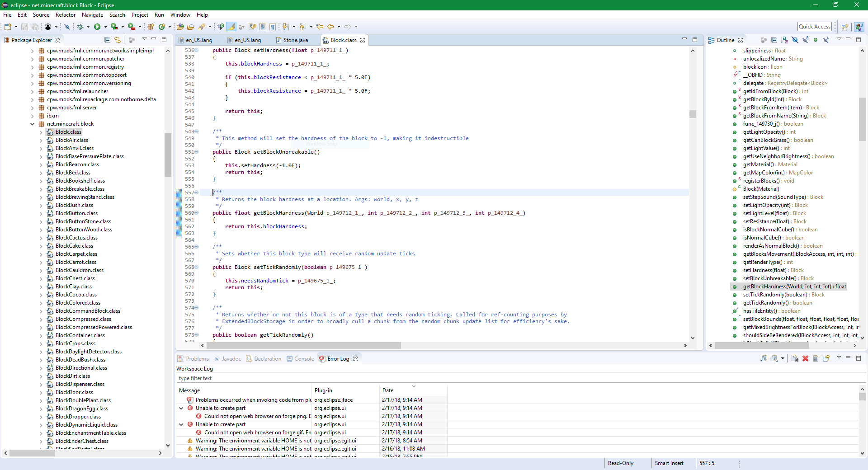The height and width of the screenshot is (470, 868).
Task: Expand the BlockAnvil.class tree node
Action: tap(41, 148)
